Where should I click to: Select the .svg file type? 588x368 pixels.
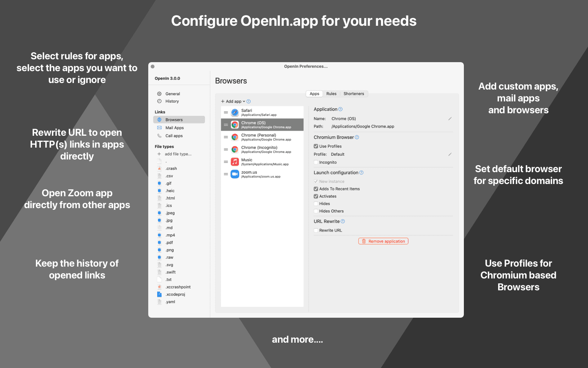[x=169, y=265]
